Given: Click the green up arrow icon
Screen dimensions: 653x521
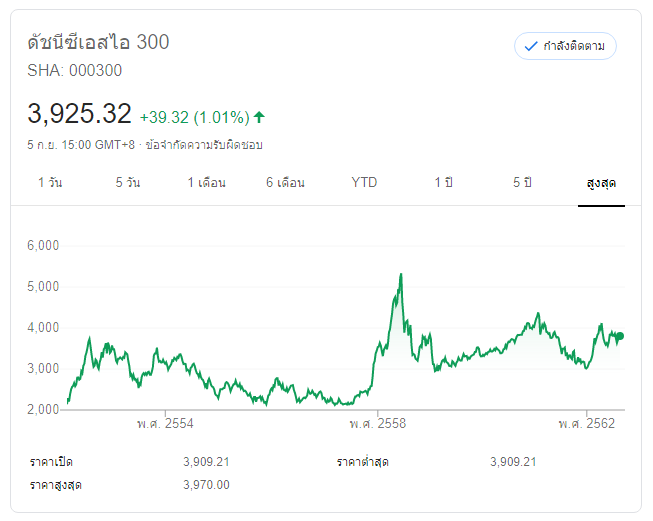Looking at the screenshot, I should pyautogui.click(x=260, y=116).
